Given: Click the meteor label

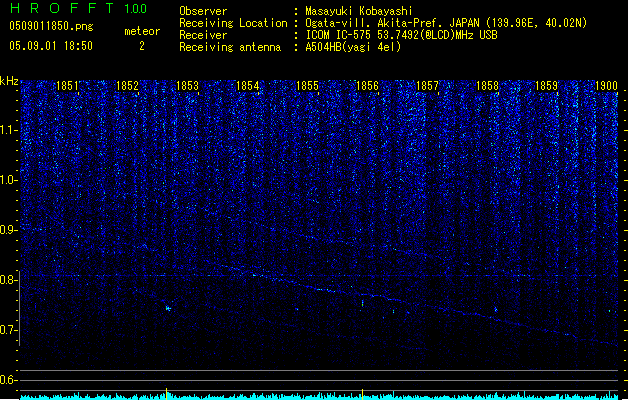Looking at the screenshot, I should tap(142, 31).
